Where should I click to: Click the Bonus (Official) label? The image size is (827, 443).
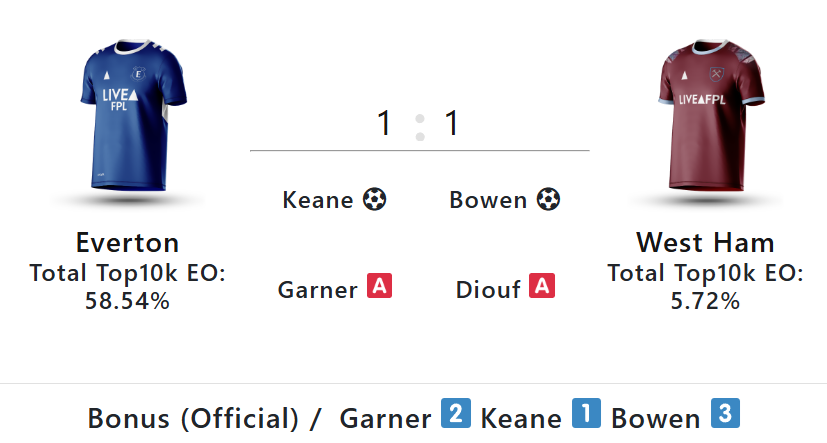[x=194, y=418]
